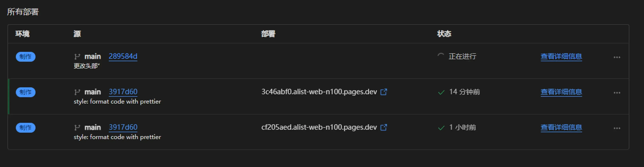The height and width of the screenshot is (167, 644).
Task: Open commit link 289584d
Action: [123, 56]
